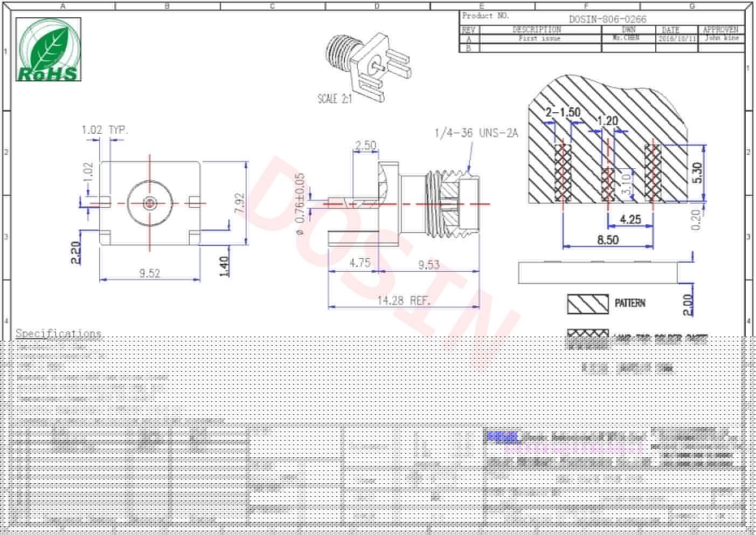Click the column marker G in the top border
This screenshot has height=535, width=756.
(691, 6)
